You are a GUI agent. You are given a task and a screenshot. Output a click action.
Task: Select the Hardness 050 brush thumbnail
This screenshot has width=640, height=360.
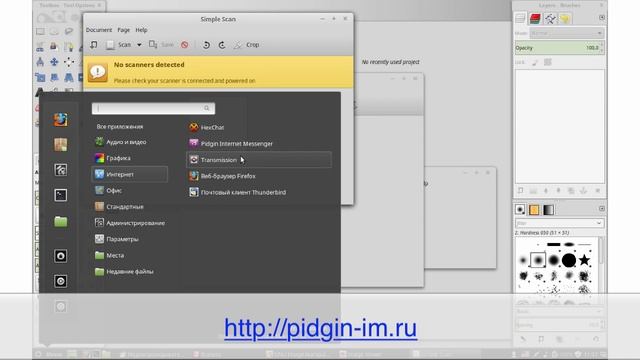(538, 260)
